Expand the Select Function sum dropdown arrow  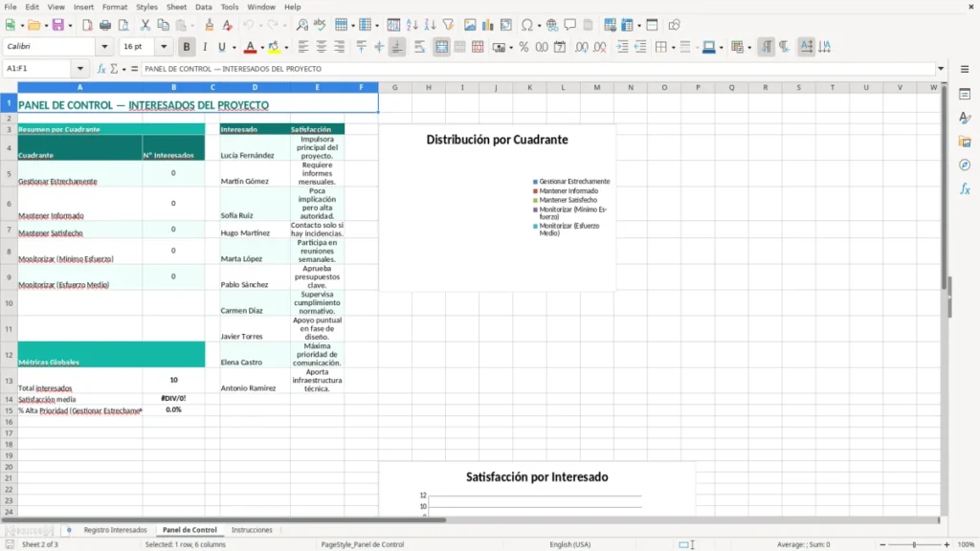point(123,69)
